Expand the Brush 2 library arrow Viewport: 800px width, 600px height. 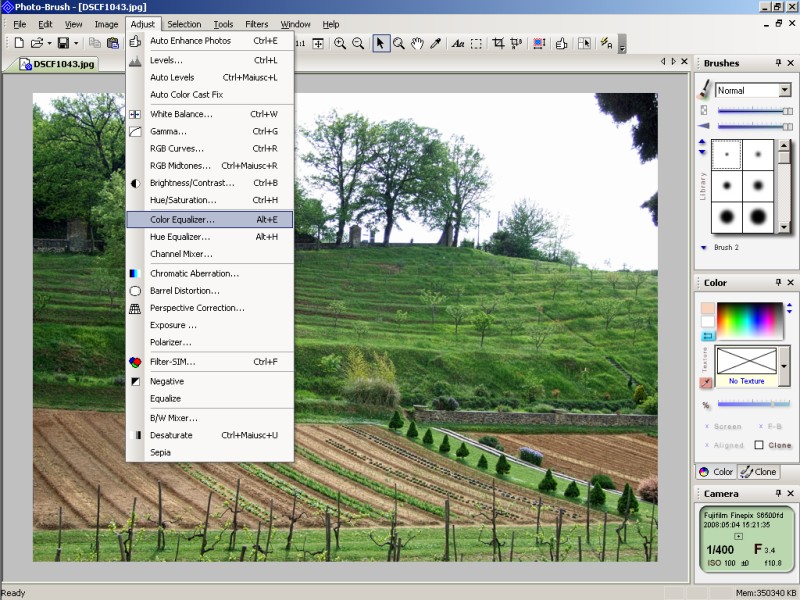click(704, 247)
